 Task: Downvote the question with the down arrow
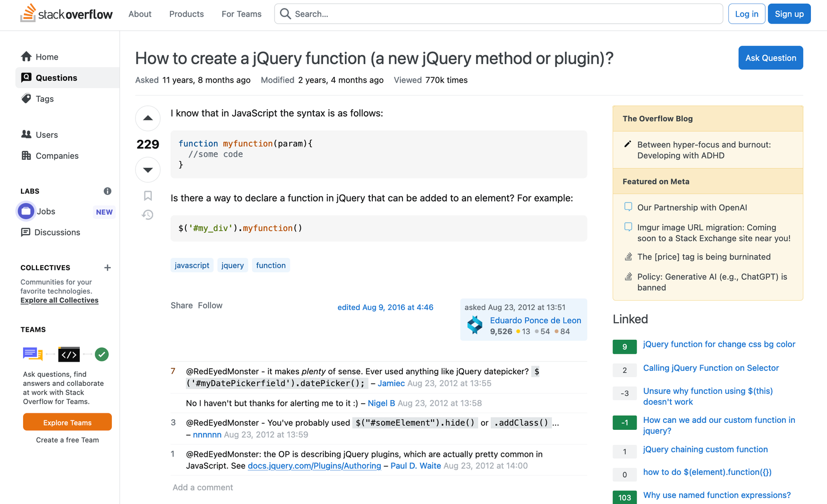(x=147, y=170)
